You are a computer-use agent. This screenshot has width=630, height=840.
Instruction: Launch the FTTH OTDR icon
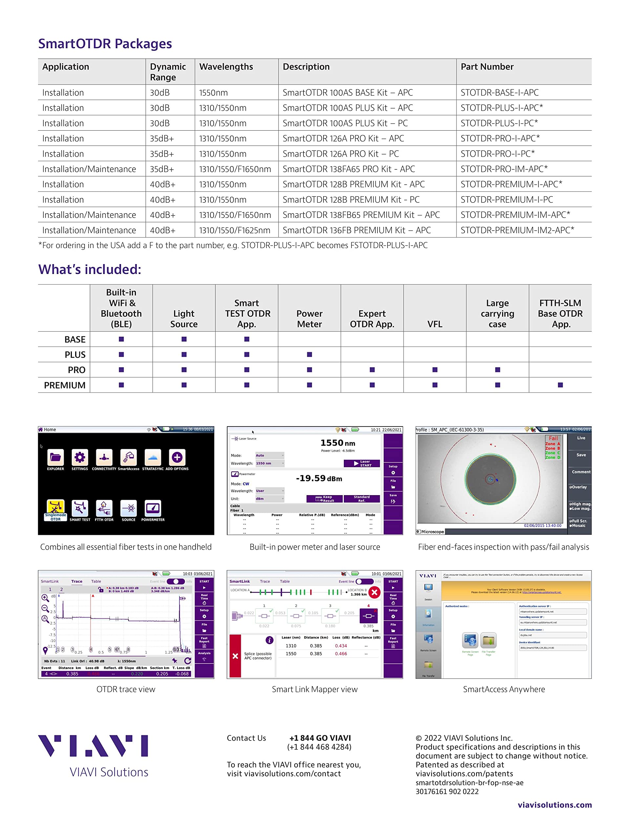coord(104,508)
